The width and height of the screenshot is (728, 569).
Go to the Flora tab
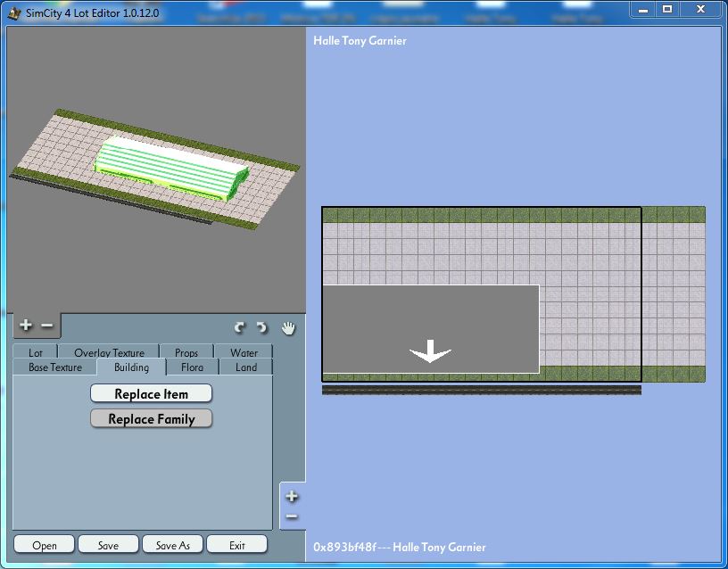coord(192,367)
